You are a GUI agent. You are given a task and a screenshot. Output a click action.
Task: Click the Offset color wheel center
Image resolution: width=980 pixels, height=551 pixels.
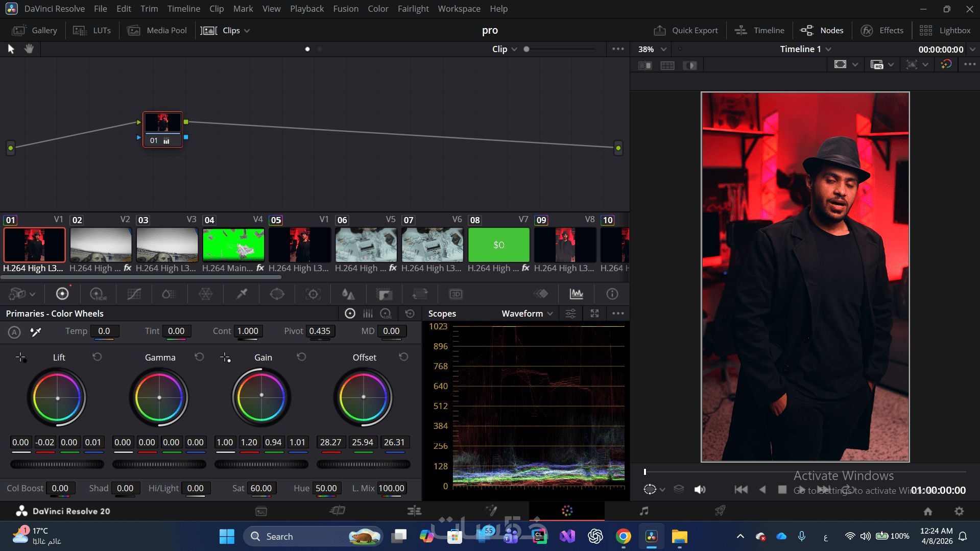[x=364, y=397]
